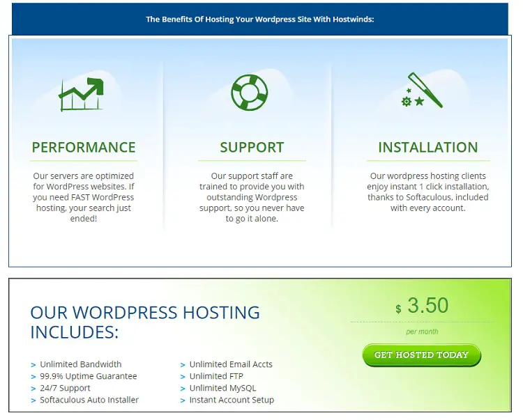Select the SUPPORT heading

pos(252,148)
